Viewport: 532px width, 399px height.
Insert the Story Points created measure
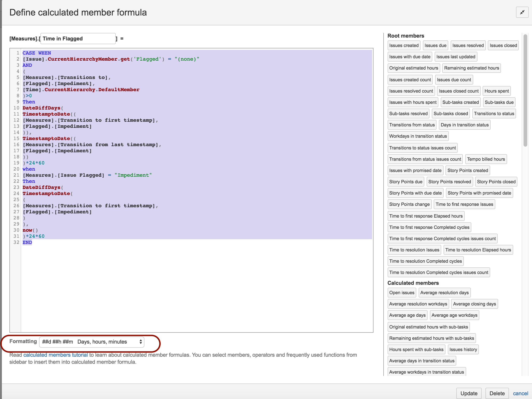click(x=468, y=170)
